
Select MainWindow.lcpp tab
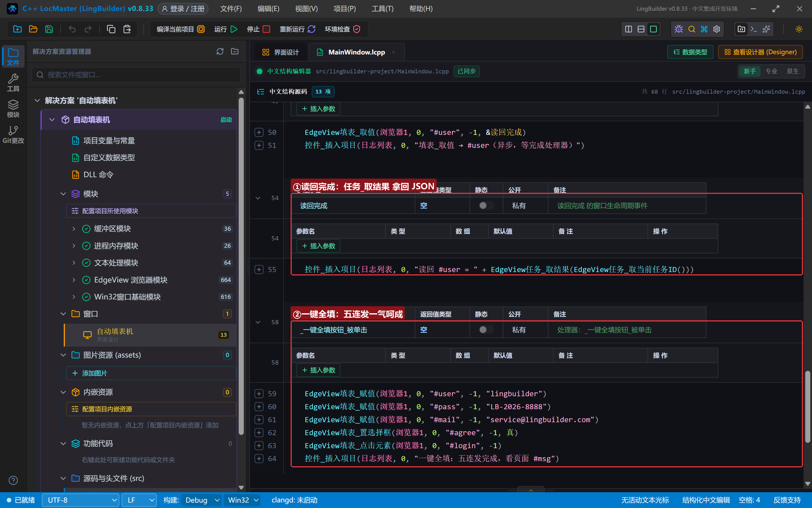(356, 52)
